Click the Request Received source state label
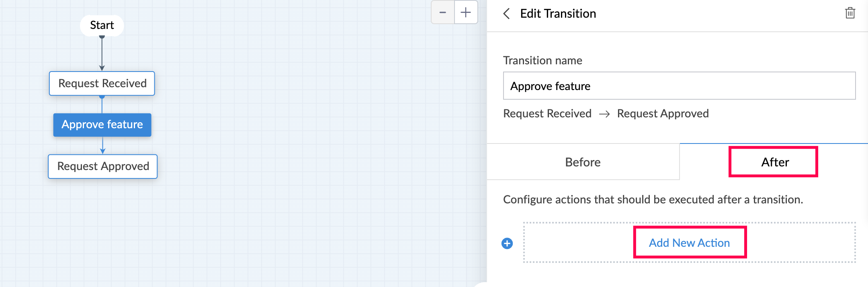Screen dimensions: 868x287 (547, 114)
